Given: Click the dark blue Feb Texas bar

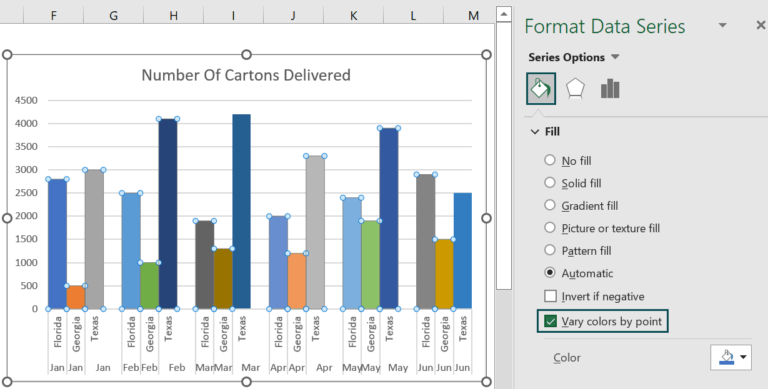Looking at the screenshot, I should point(168,214).
